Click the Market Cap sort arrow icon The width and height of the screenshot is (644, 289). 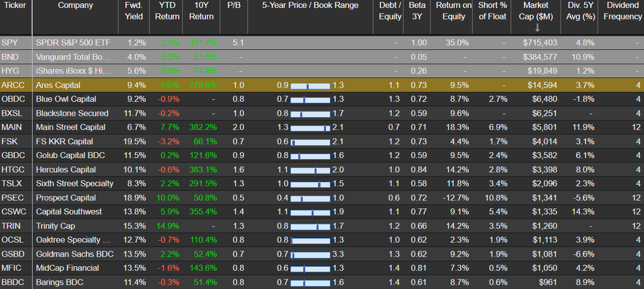(x=537, y=27)
